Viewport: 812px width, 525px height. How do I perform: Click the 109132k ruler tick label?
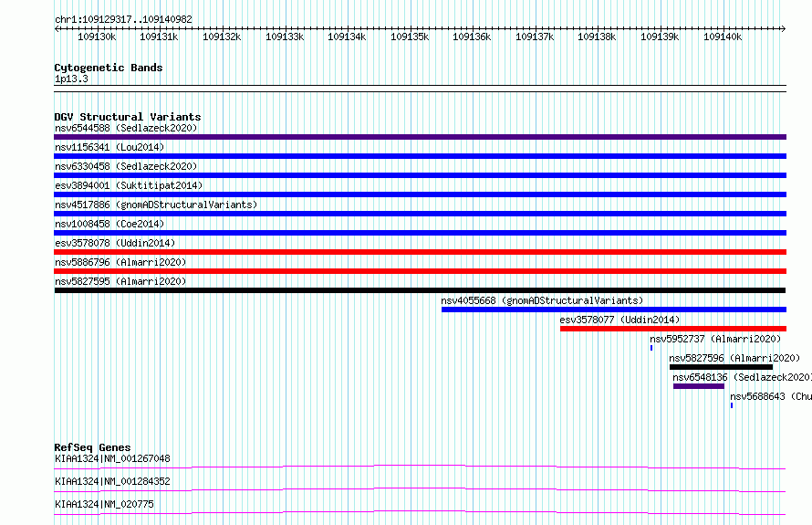tap(222, 37)
